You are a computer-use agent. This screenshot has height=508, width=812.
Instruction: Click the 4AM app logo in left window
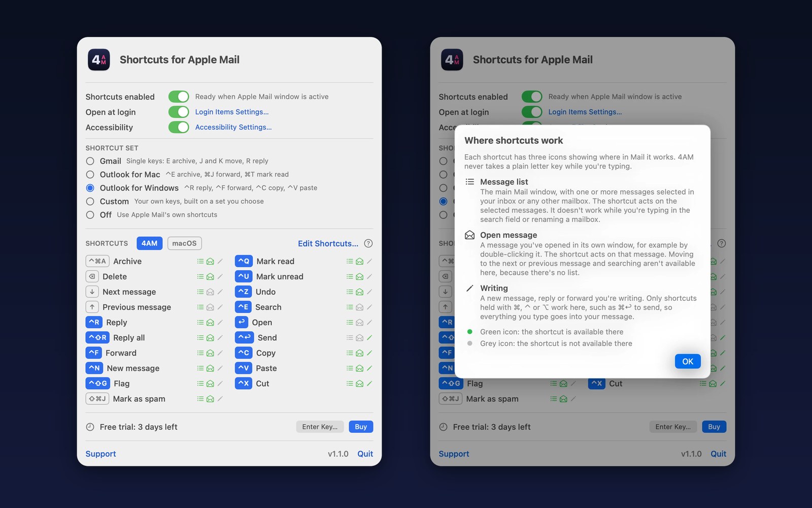[x=99, y=60]
